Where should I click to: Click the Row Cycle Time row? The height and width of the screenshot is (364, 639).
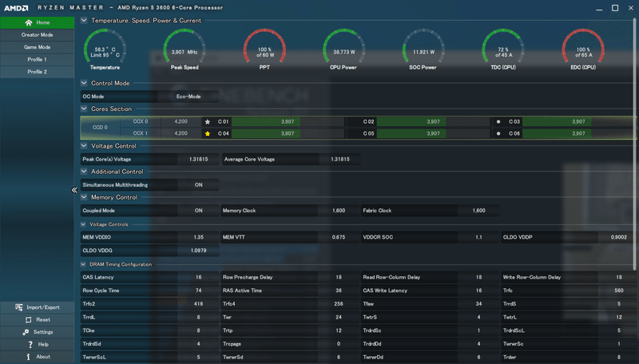[149, 291]
